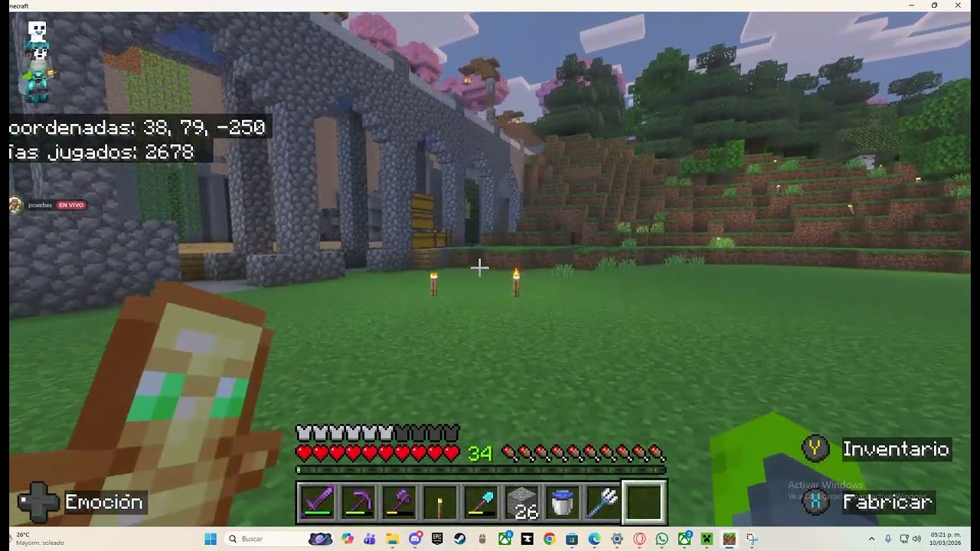This screenshot has height=551, width=980.
Task: Click the Inventario Y button prompt
Action: pos(876,448)
